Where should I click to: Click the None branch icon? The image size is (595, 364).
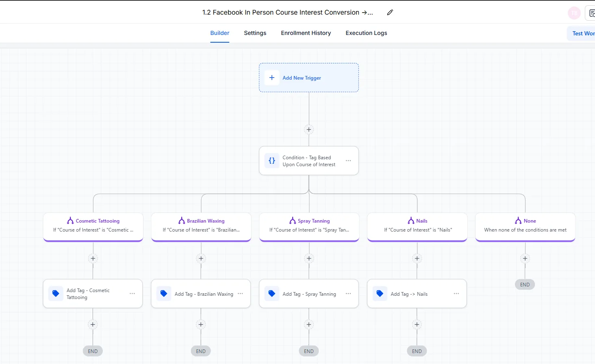[518, 221]
